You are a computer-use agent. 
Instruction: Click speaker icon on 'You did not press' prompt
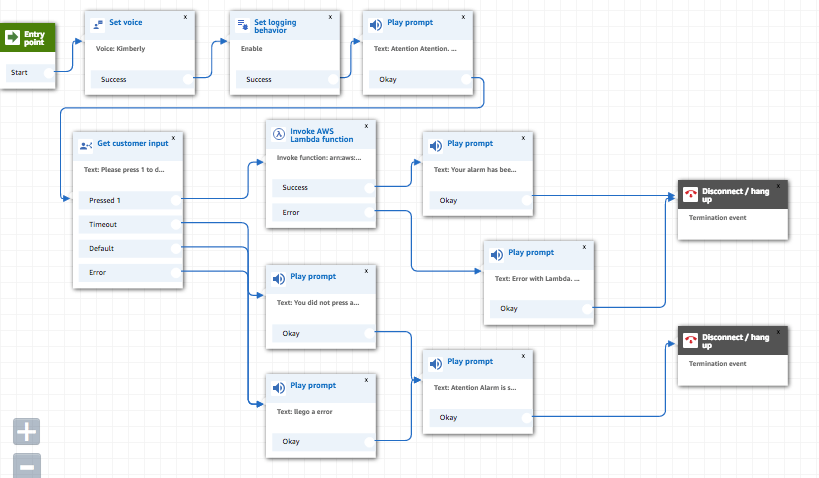279,279
